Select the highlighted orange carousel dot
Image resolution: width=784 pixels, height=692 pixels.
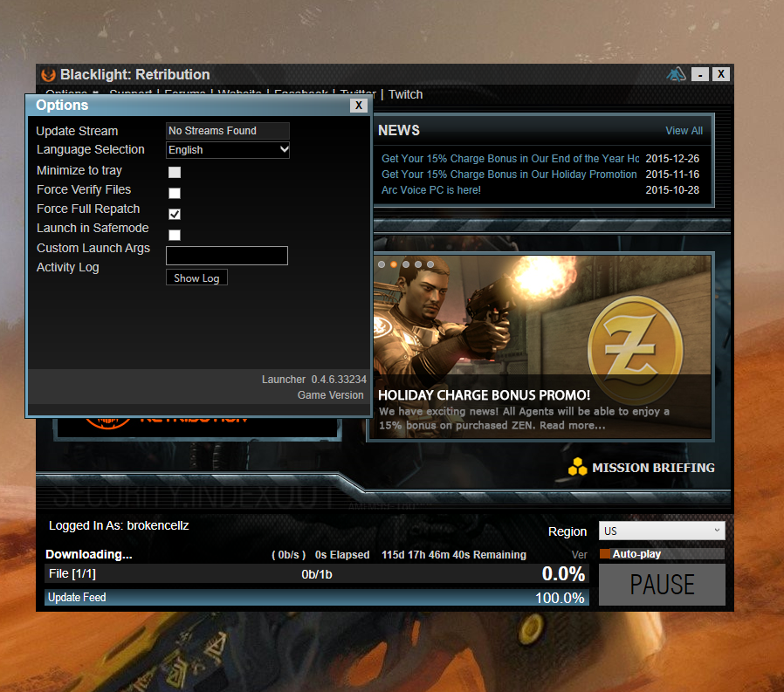coord(394,264)
